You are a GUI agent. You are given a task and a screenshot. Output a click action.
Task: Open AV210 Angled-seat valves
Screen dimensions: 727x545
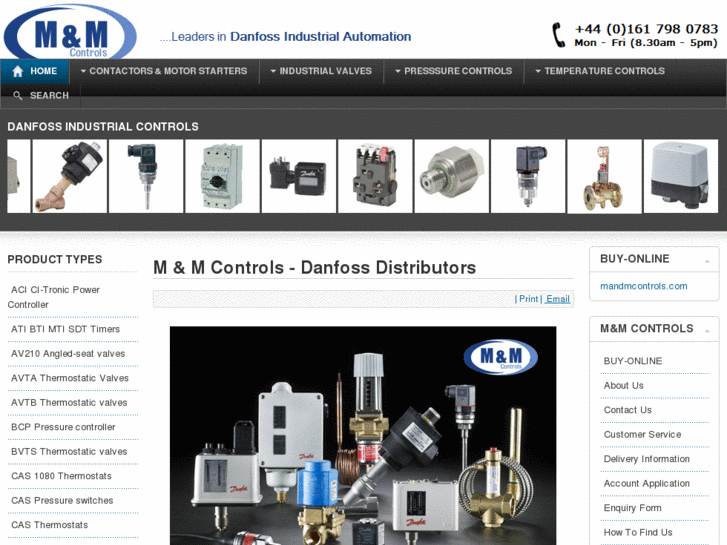[x=68, y=354]
